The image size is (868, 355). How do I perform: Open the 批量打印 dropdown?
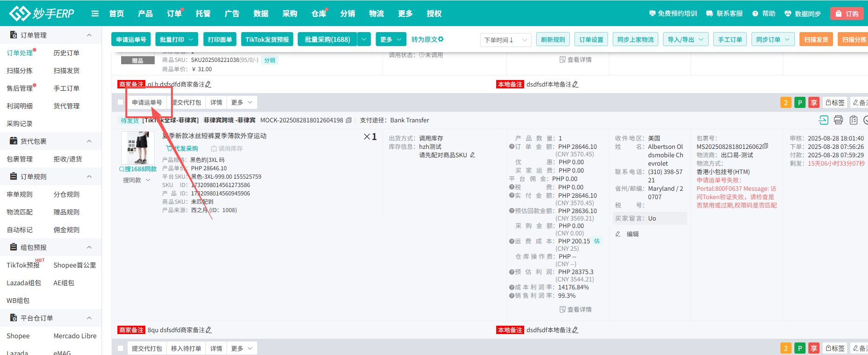point(176,40)
